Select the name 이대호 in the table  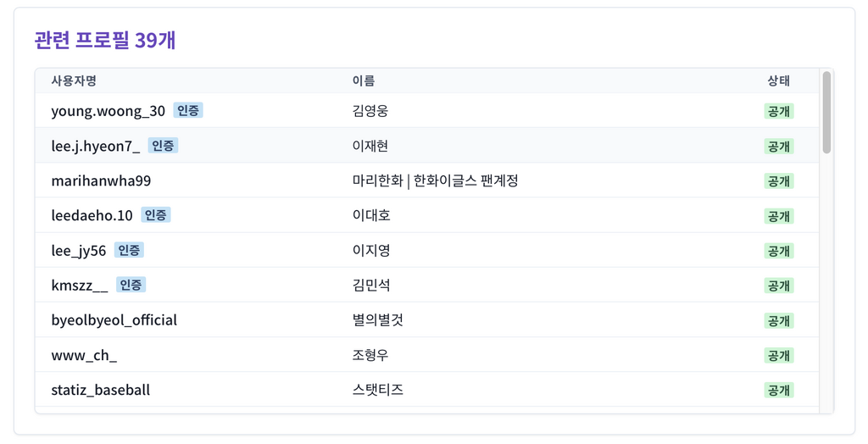coord(371,215)
